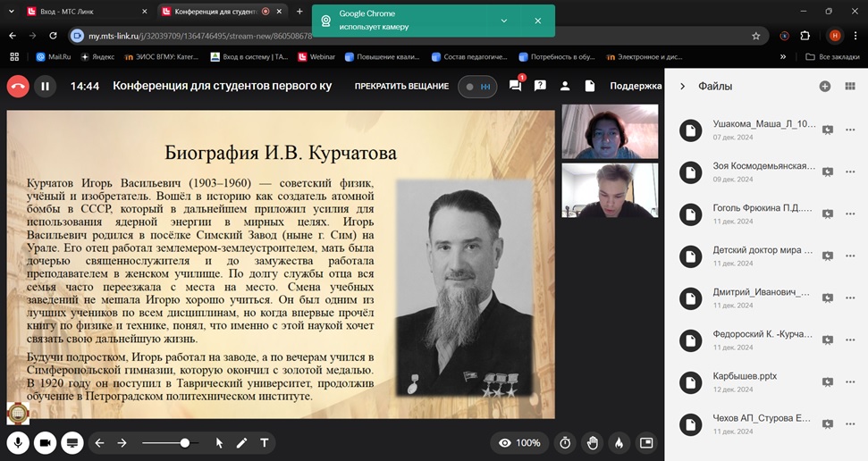Viewport: 868px width, 461px height.
Task: Open more options for the Детский доктор мира file
Action: 850,256
